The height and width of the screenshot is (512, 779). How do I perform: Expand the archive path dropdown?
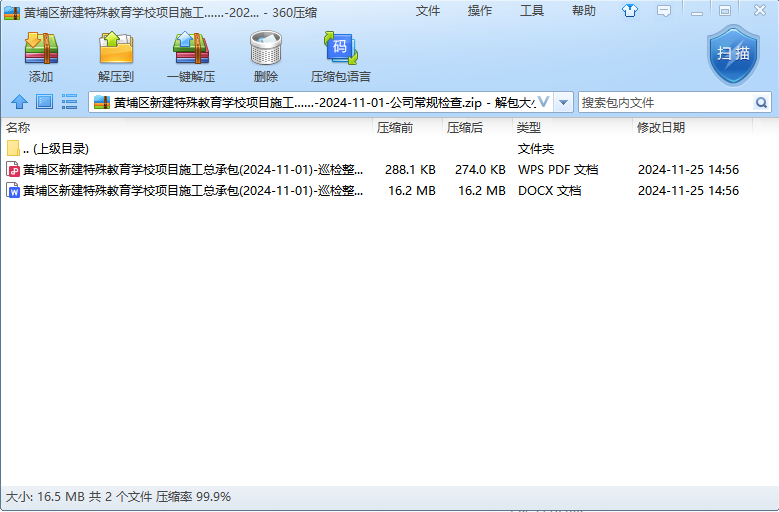564,102
